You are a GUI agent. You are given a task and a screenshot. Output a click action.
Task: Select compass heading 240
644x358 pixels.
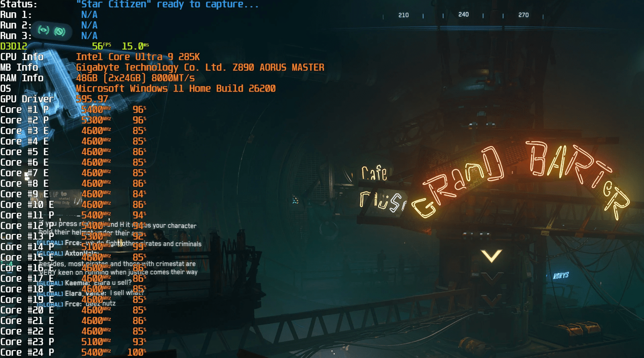tap(463, 15)
